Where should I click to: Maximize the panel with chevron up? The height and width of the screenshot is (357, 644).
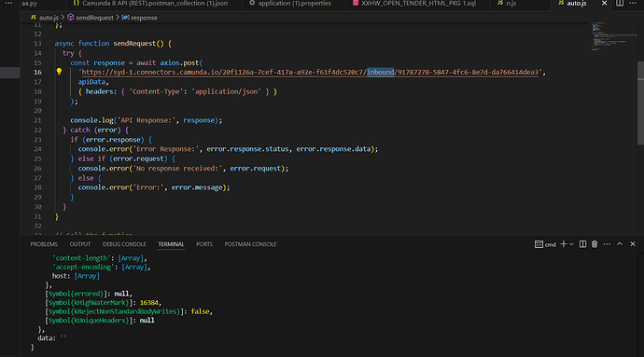pyautogui.click(x=620, y=244)
